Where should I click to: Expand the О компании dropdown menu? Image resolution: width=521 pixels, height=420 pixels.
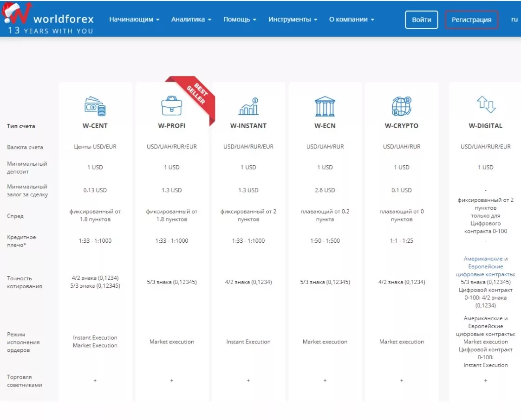tap(352, 19)
